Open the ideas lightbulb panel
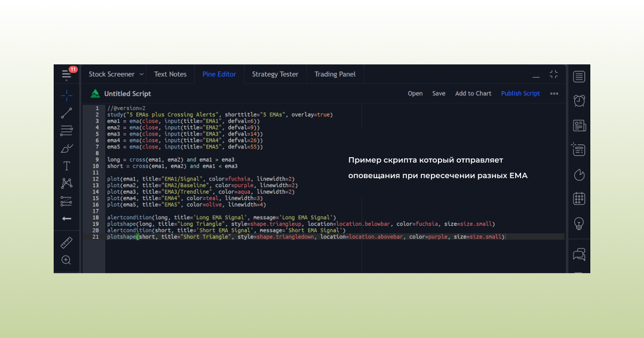Screen dimensions: 644x338 pyautogui.click(x=579, y=223)
